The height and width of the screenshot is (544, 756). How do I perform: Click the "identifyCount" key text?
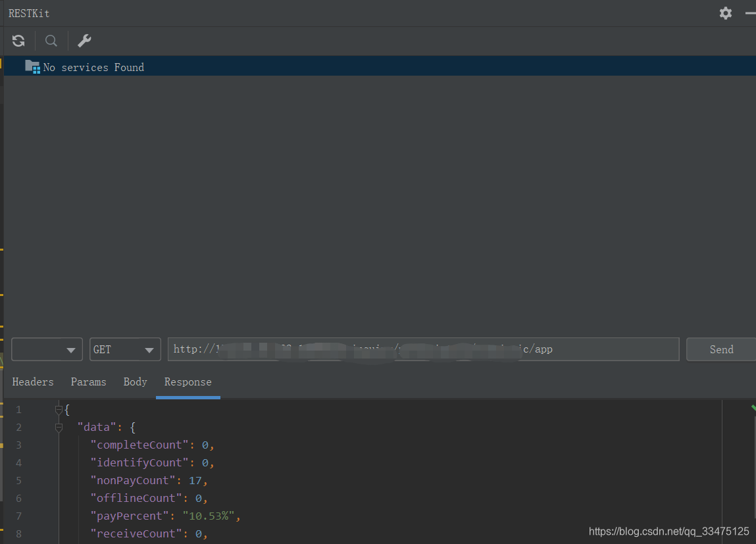tap(139, 462)
